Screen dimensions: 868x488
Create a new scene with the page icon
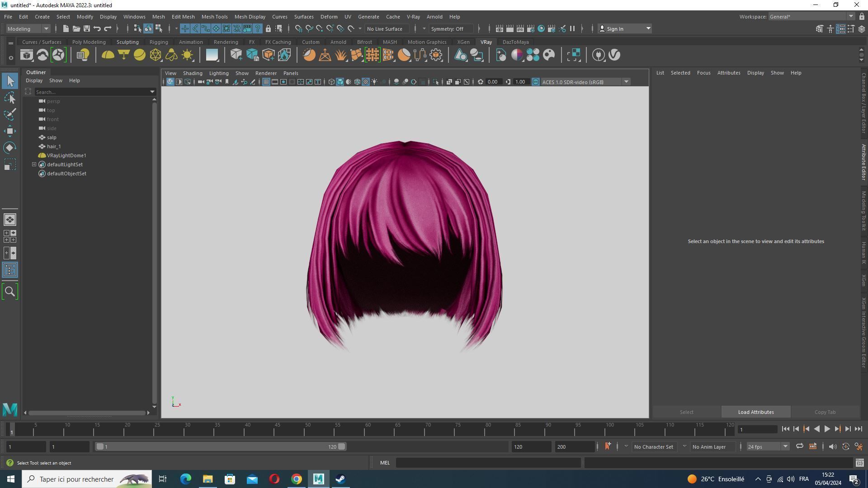click(x=66, y=28)
